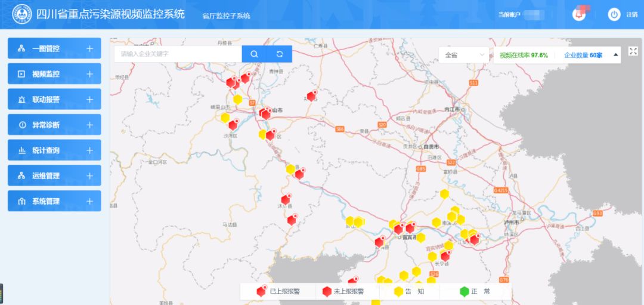Viewport: 644px width, 305px height.
Task: Click the enterprise keyword search field
Action: (x=178, y=54)
